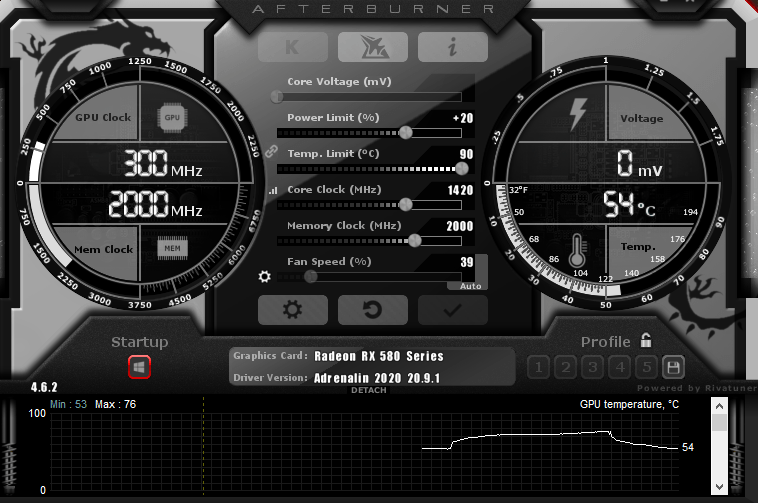Open the core clock curve editor bars icon

[274, 190]
